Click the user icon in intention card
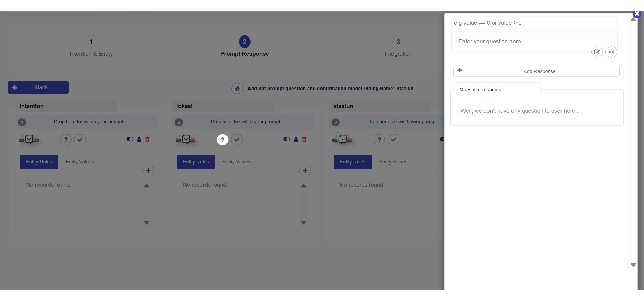 point(139,139)
